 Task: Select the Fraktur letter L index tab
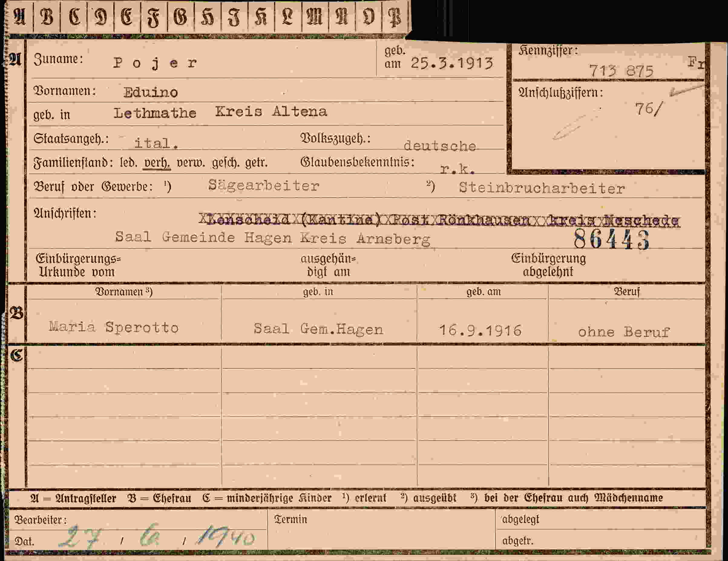pyautogui.click(x=288, y=17)
